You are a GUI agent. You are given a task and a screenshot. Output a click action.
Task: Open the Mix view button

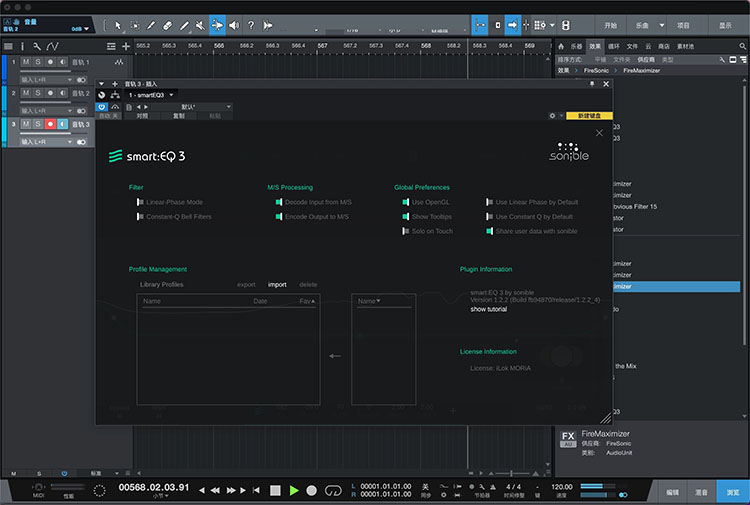(701, 492)
